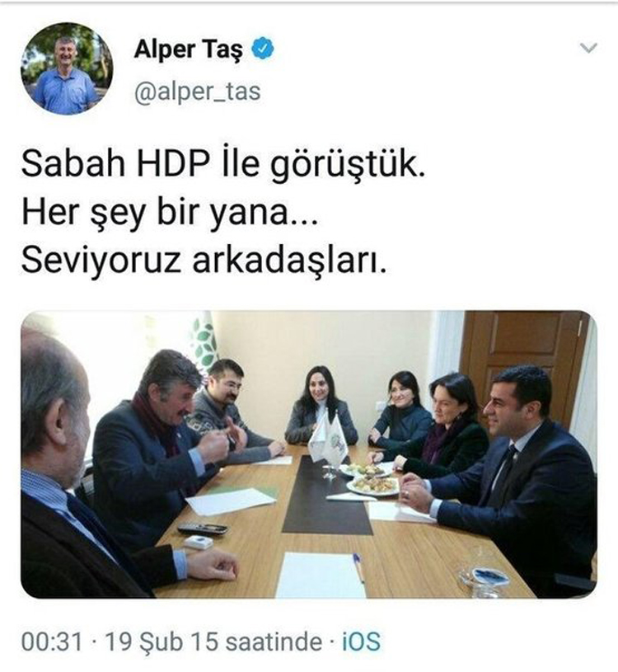The image size is (618, 672).
Task: Click the tweet text starting 'Sabah HDP'
Action: pyautogui.click(x=223, y=165)
